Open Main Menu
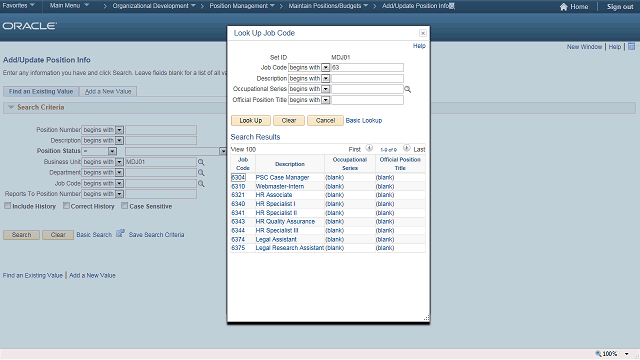Screen dimensions: 640x360 (69, 5)
